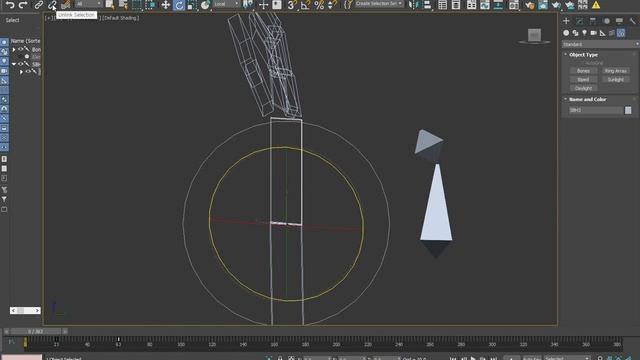
Task: Open the Hierarchy tab in command panel
Action: (x=593, y=21)
